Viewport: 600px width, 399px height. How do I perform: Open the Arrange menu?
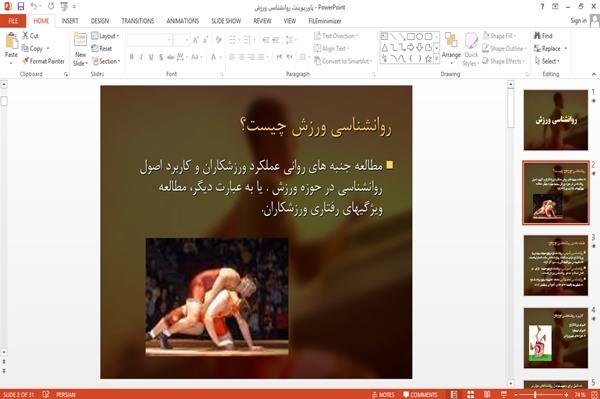coord(452,48)
